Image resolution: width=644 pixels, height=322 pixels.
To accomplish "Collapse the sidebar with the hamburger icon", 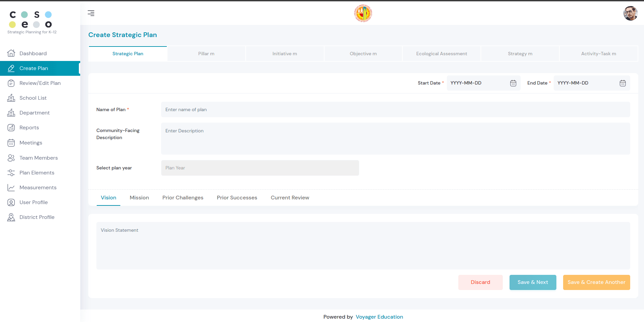I will [x=91, y=13].
